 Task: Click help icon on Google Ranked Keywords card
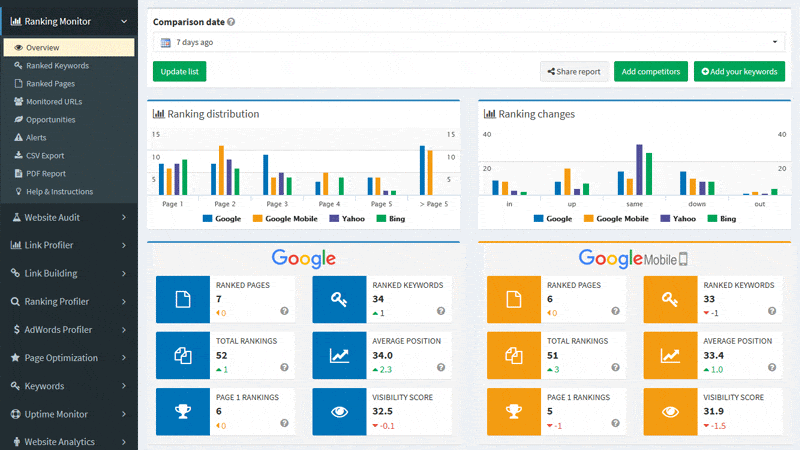441,311
